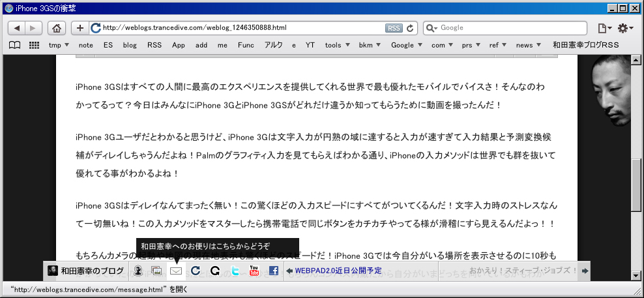Click left arrow before WEBPAD2.0 link
Screen dimensions: 644x298
[289, 271]
